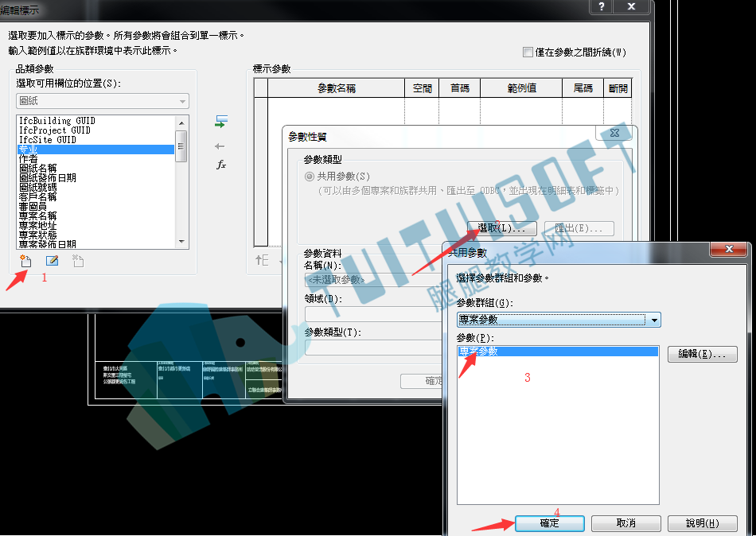Screen dimensions: 756x536
Task: Click 取消 to cancel shared parameter
Action: [x=625, y=523]
